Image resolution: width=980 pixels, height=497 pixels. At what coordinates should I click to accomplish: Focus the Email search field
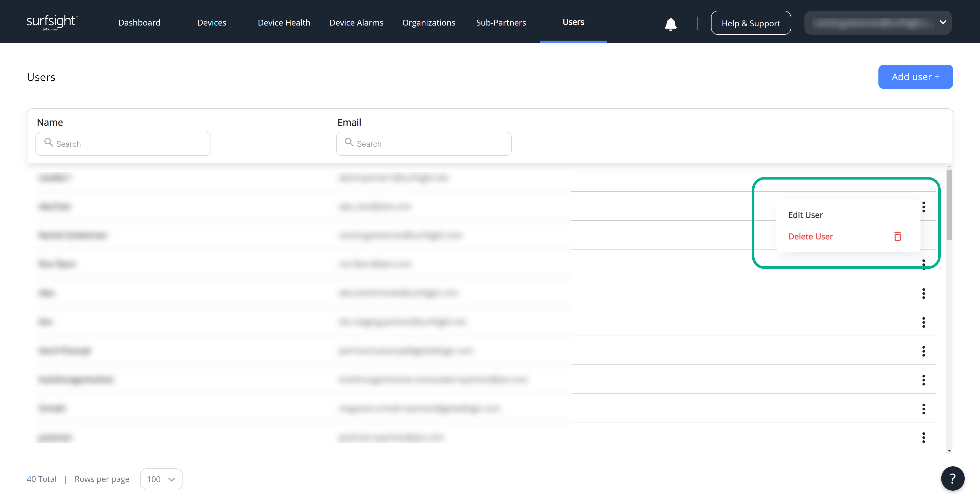tap(423, 144)
